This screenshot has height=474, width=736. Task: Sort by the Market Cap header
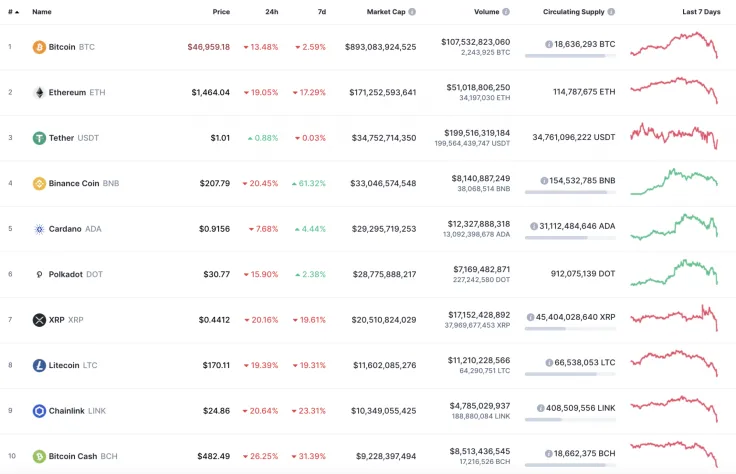click(386, 12)
